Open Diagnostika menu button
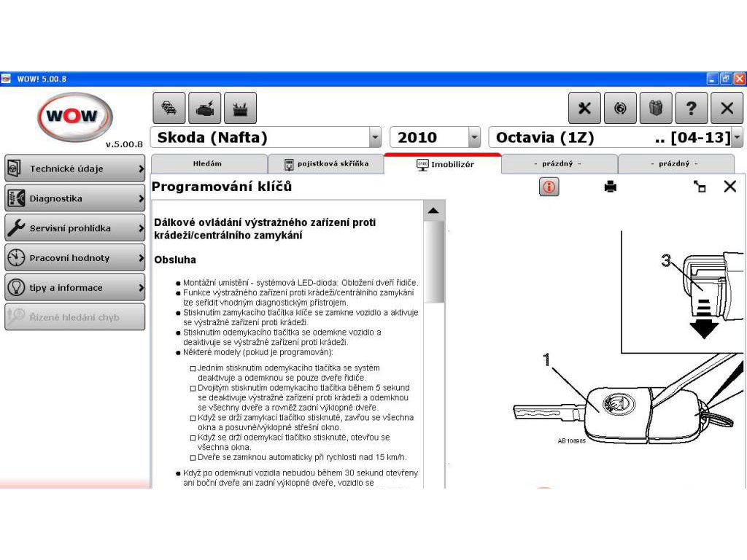This screenshot has width=747, height=560. pos(75,198)
